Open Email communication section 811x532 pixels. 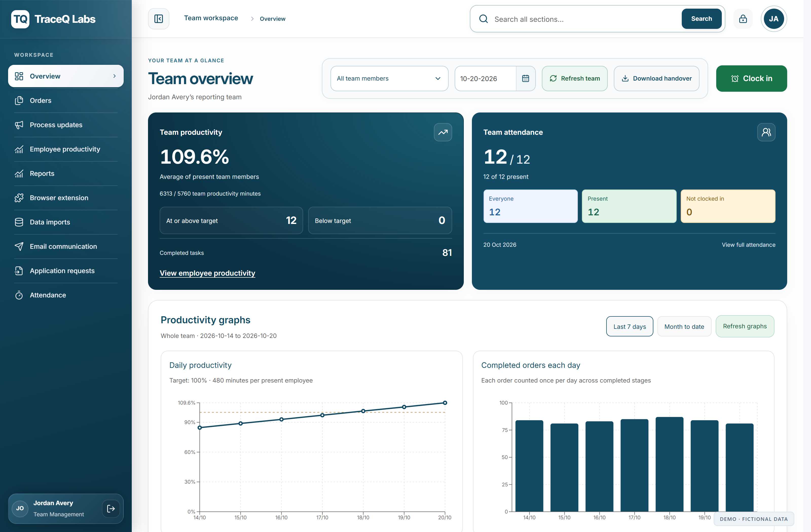pyautogui.click(x=66, y=246)
